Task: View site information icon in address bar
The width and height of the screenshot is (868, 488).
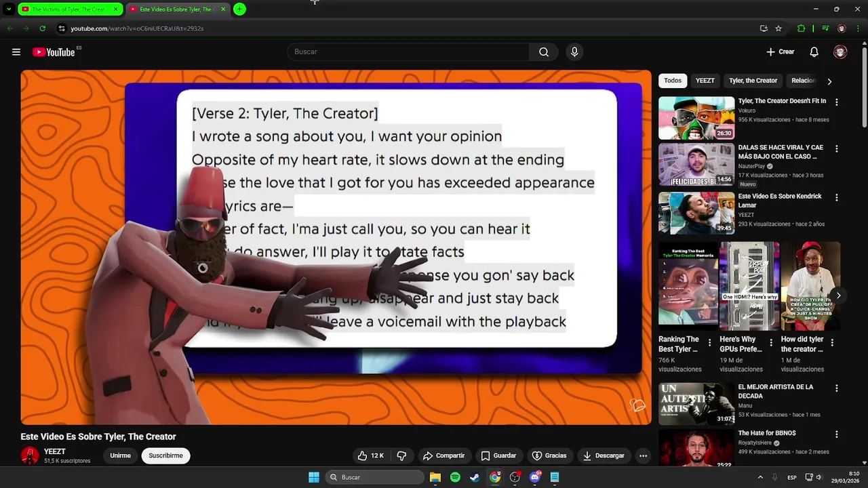Action: pyautogui.click(x=62, y=28)
